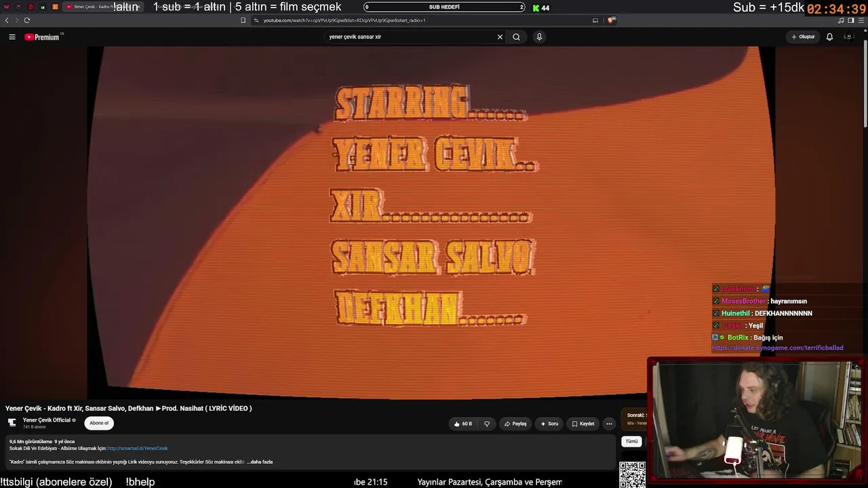The height and width of the screenshot is (488, 868).
Task: Open the donate.bynogame.com link in chat
Action: pos(778,348)
